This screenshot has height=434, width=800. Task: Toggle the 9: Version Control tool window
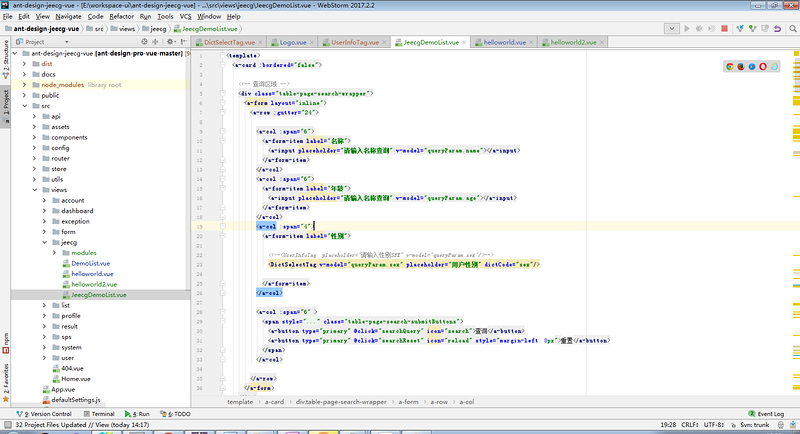click(x=45, y=413)
